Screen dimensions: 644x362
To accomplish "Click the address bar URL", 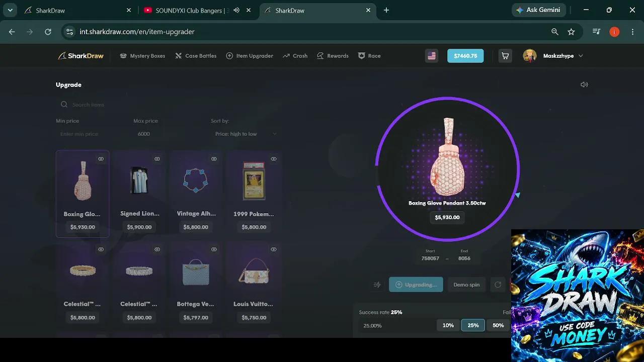I will pyautogui.click(x=137, y=32).
